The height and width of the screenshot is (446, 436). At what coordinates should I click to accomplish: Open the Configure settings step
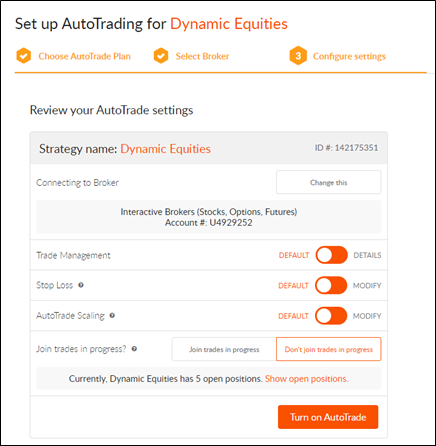click(349, 56)
